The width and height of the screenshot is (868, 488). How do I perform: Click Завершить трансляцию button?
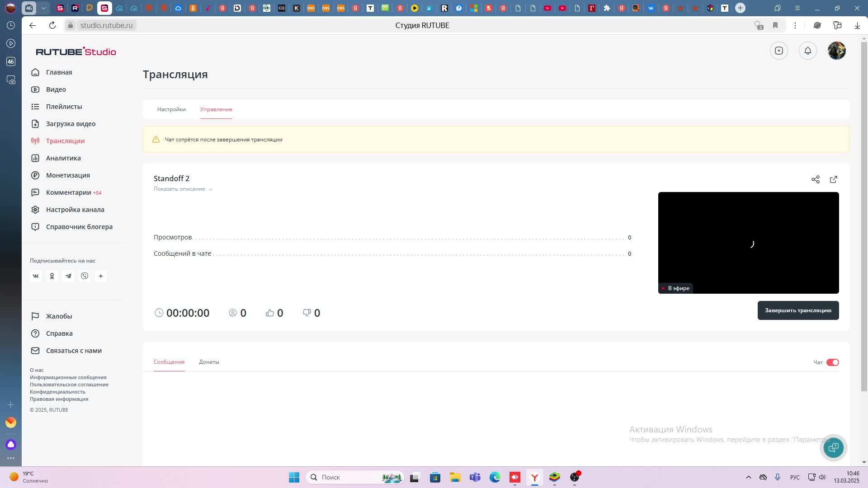[798, 310]
